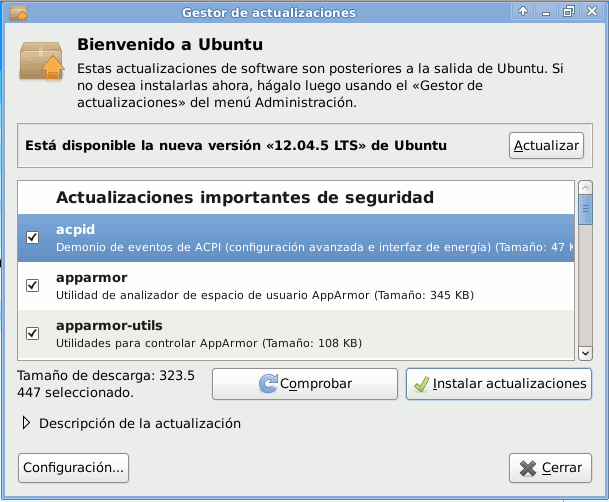Click Actualizar to upgrade to 12.04.5 LTS
Image resolution: width=609 pixels, height=502 pixels.
point(546,146)
